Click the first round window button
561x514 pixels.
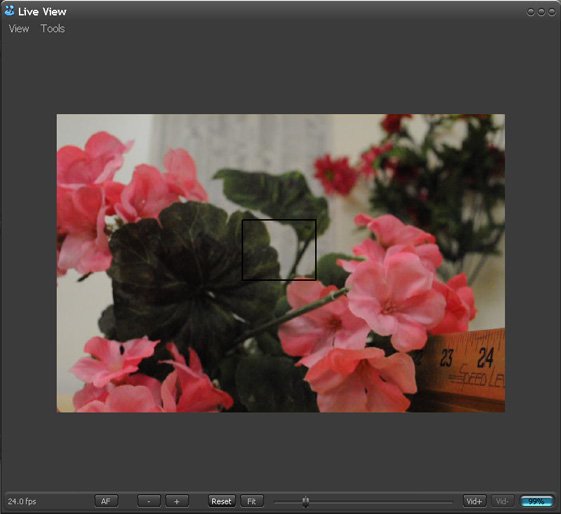[531, 12]
